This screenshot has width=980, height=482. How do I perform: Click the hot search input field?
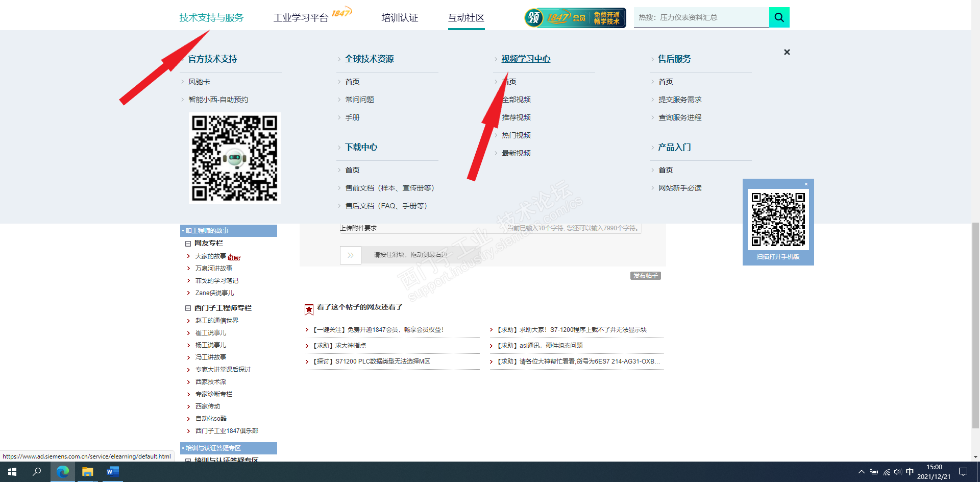[x=701, y=17]
